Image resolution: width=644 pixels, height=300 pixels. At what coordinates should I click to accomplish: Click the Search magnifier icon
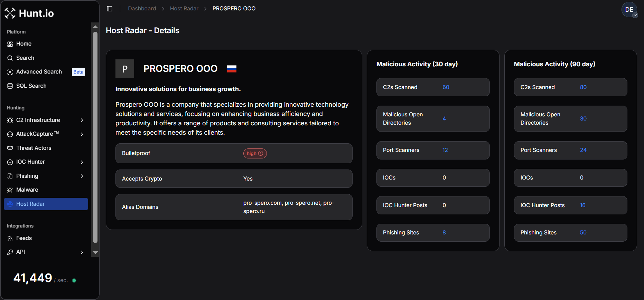coord(10,58)
